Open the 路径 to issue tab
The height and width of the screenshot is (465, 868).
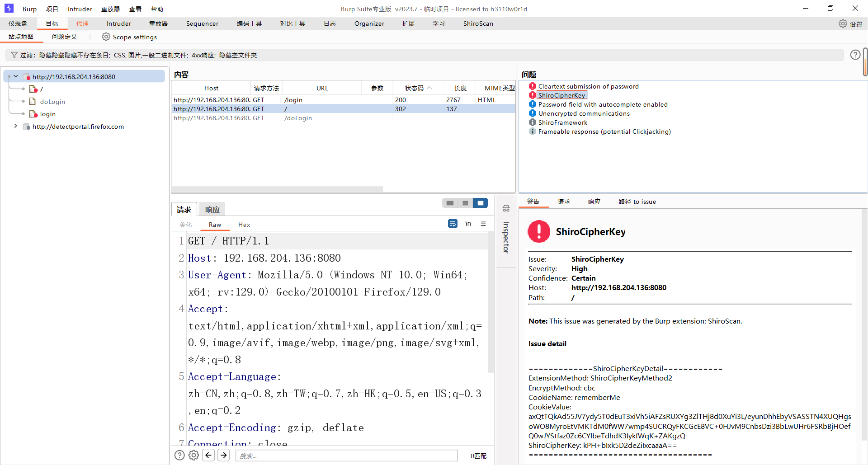(x=637, y=202)
